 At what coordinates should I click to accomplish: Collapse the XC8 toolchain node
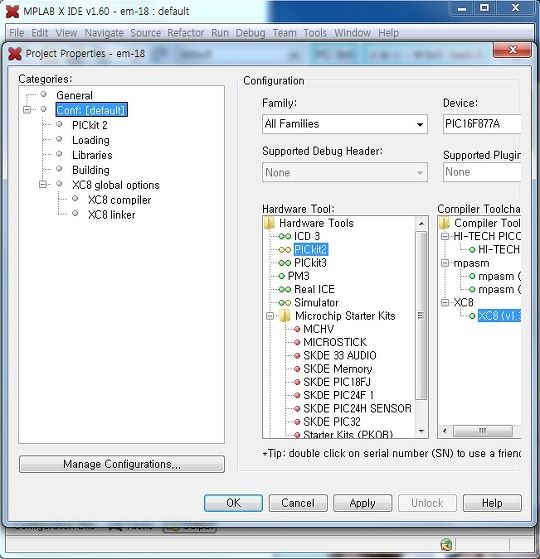445,303
